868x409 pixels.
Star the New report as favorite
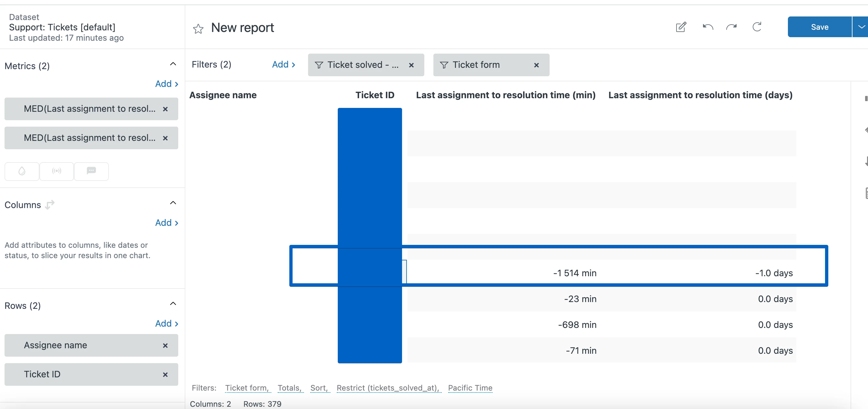[x=198, y=29]
